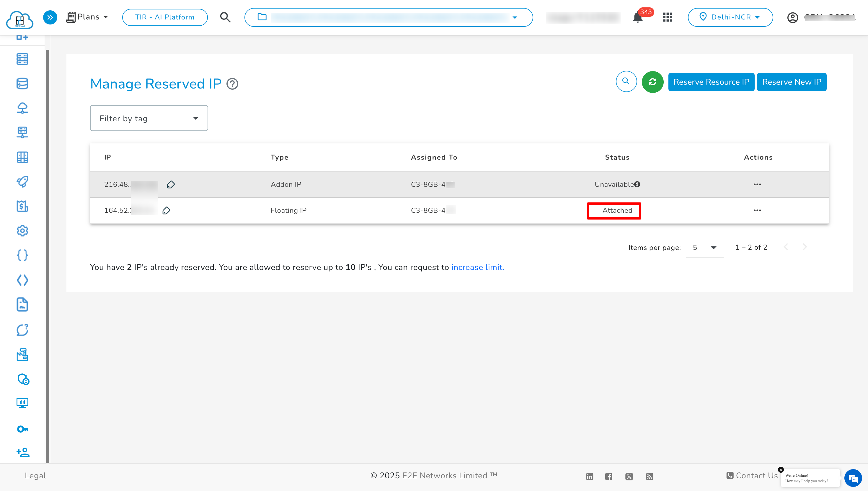Select the settings gear in the sidebar

[22, 231]
